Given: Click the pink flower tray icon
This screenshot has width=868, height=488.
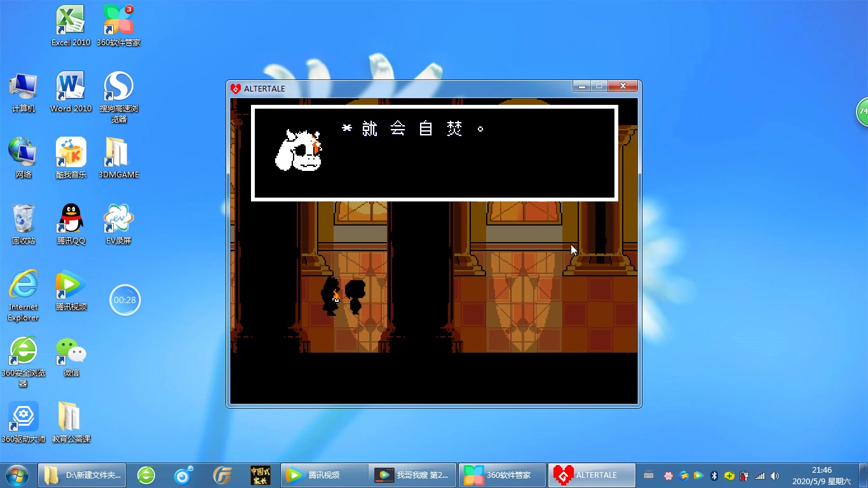Looking at the screenshot, I should [x=668, y=475].
